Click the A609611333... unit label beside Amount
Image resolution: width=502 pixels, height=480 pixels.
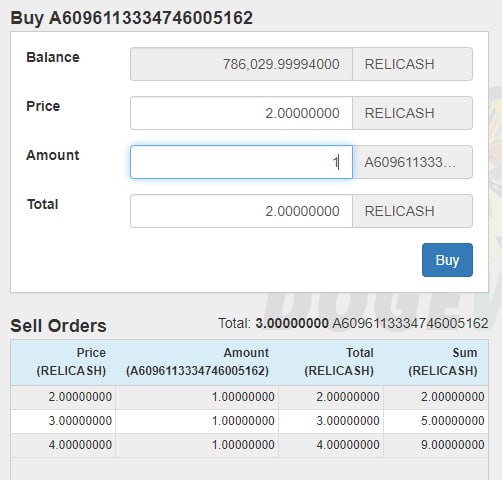(413, 162)
